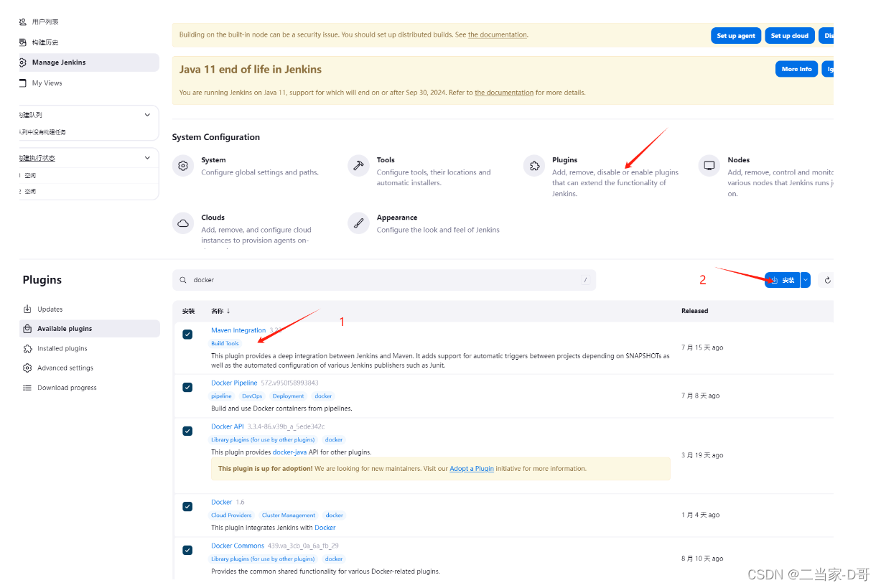
Task: Click the magnifier icon in the plugin search
Action: (x=184, y=280)
